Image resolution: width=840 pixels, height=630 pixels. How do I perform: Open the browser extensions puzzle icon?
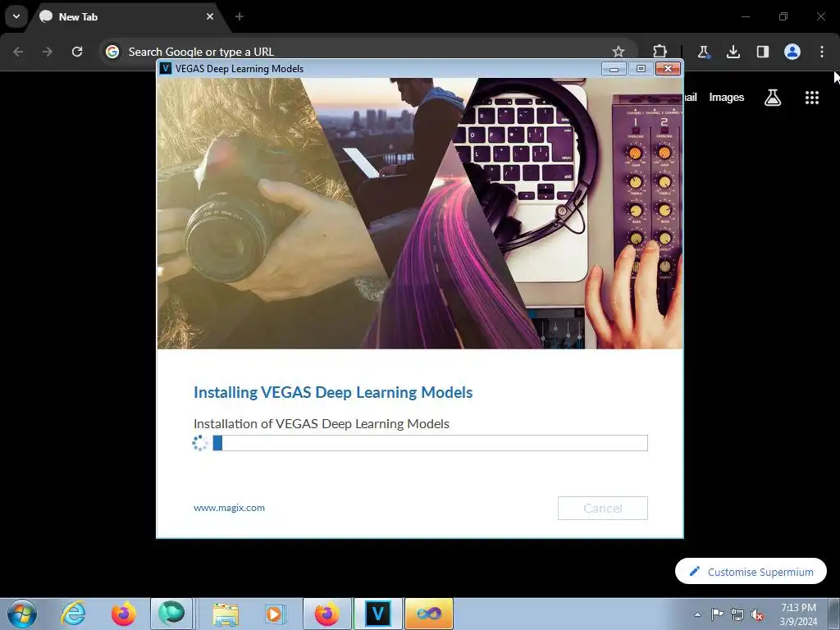pos(660,52)
